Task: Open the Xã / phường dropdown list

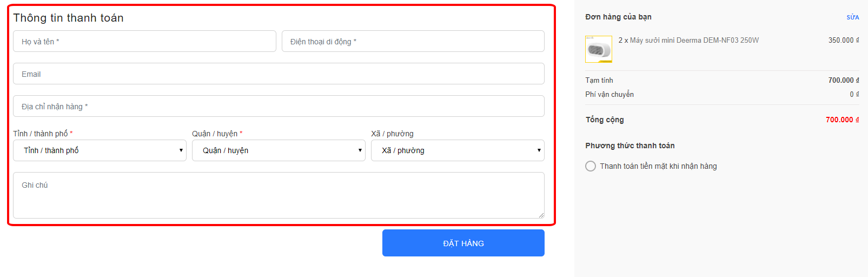Action: [458, 150]
